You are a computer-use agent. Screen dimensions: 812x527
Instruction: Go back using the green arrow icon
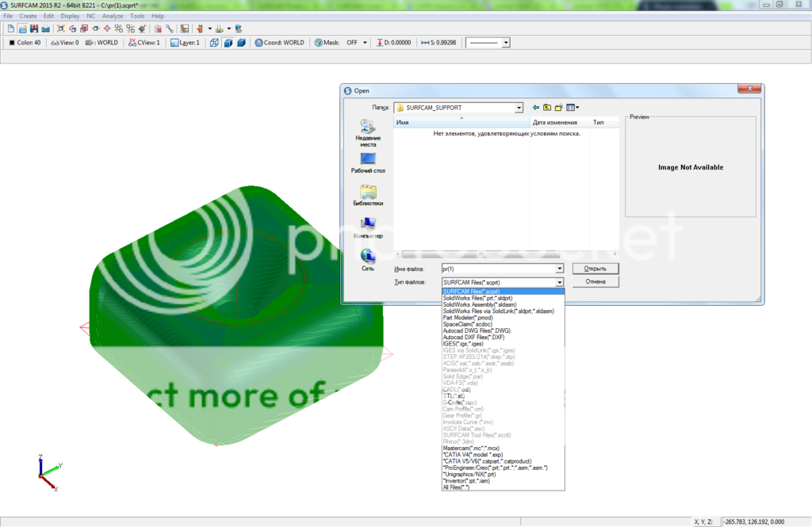(x=536, y=108)
